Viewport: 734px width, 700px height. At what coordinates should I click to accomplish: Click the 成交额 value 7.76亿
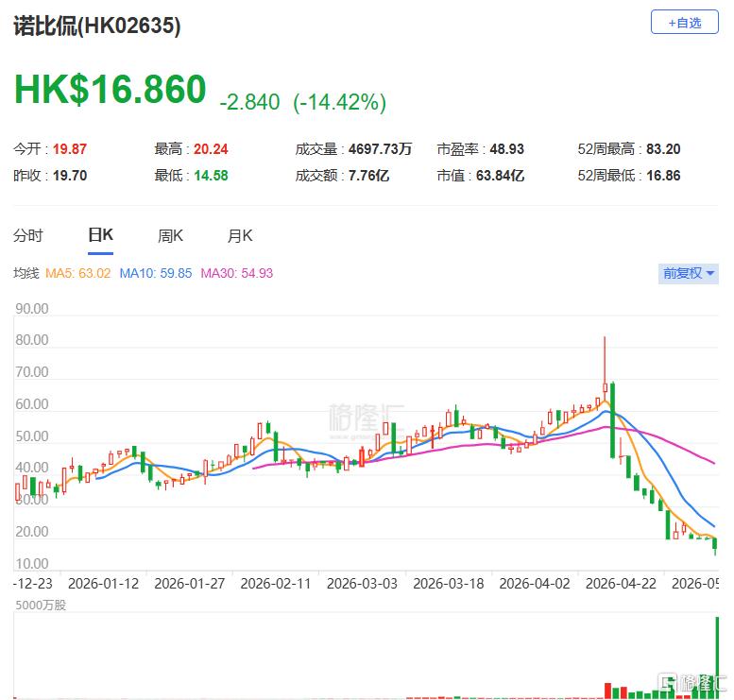pyautogui.click(x=368, y=176)
